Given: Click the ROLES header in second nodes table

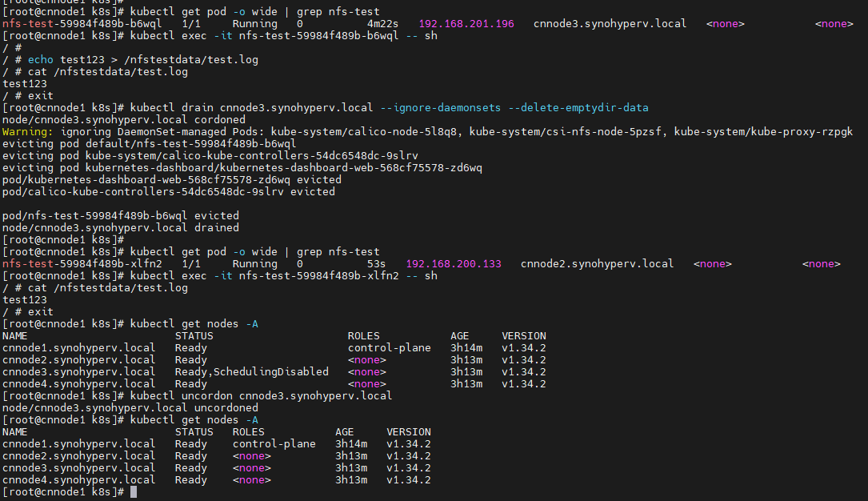Looking at the screenshot, I should click(249, 432).
